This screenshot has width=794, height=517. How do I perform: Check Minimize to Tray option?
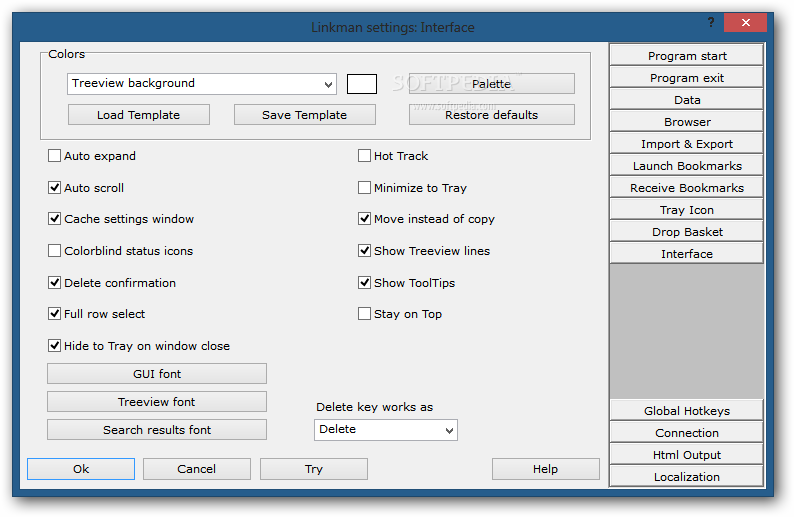[x=364, y=187]
